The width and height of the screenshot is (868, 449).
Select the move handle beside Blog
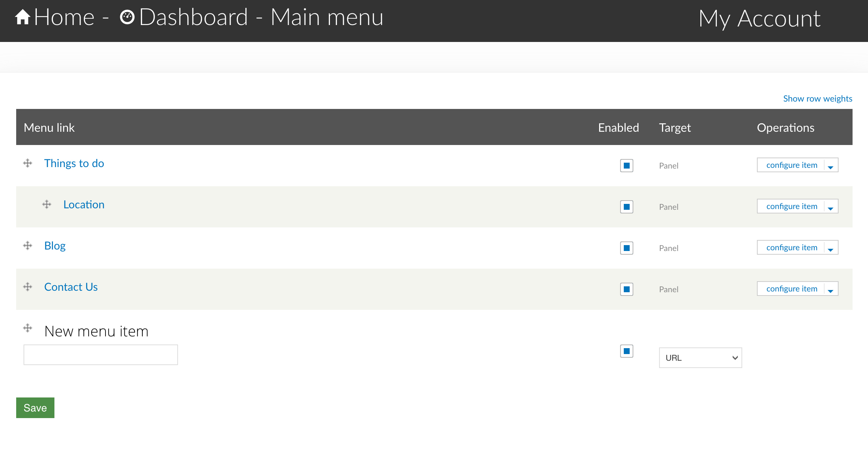point(28,245)
